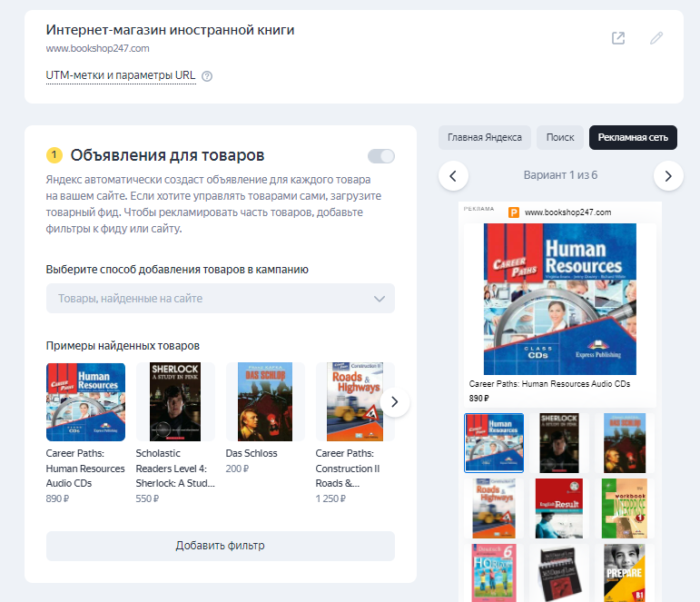The height and width of the screenshot is (602, 700).
Task: Go to next ad variant
Action: click(668, 176)
